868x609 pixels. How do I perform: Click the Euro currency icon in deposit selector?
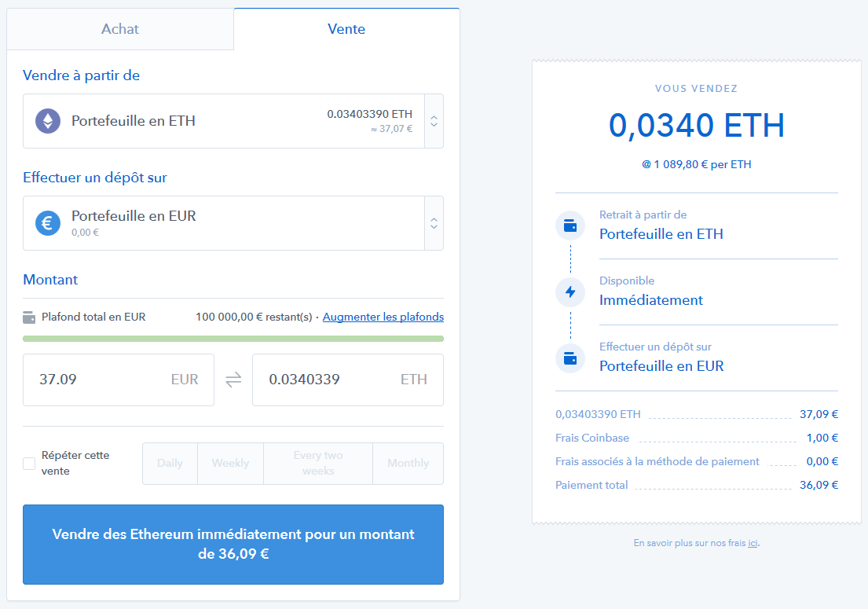tap(48, 223)
